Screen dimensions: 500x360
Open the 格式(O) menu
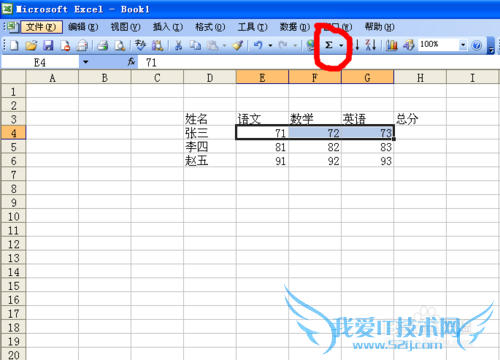210,27
